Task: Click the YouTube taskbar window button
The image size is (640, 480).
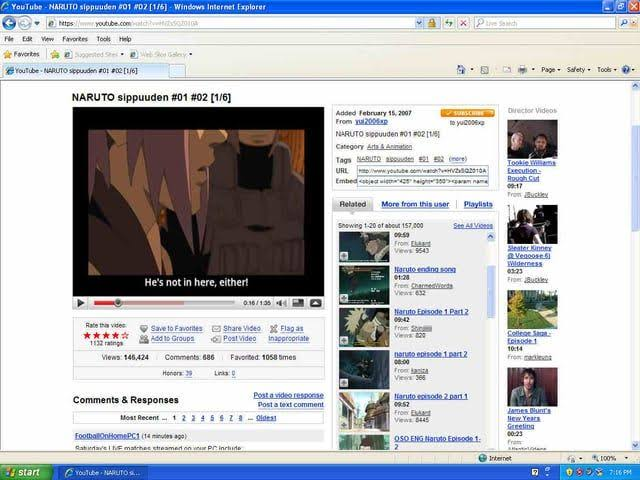Action: 102,473
